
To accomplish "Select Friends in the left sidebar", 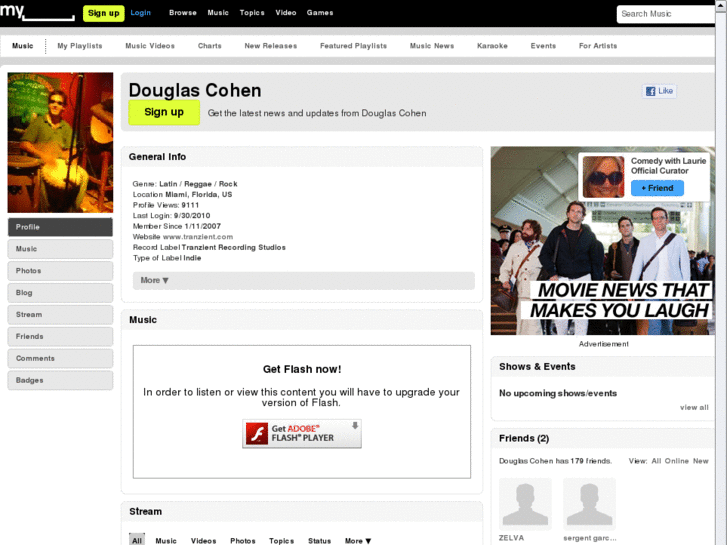I will point(60,336).
